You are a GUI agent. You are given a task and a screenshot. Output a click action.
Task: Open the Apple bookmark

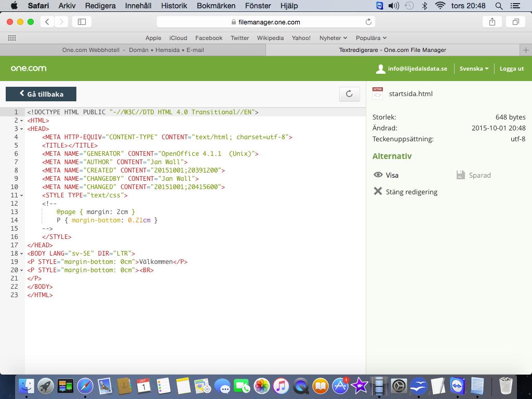click(153, 38)
